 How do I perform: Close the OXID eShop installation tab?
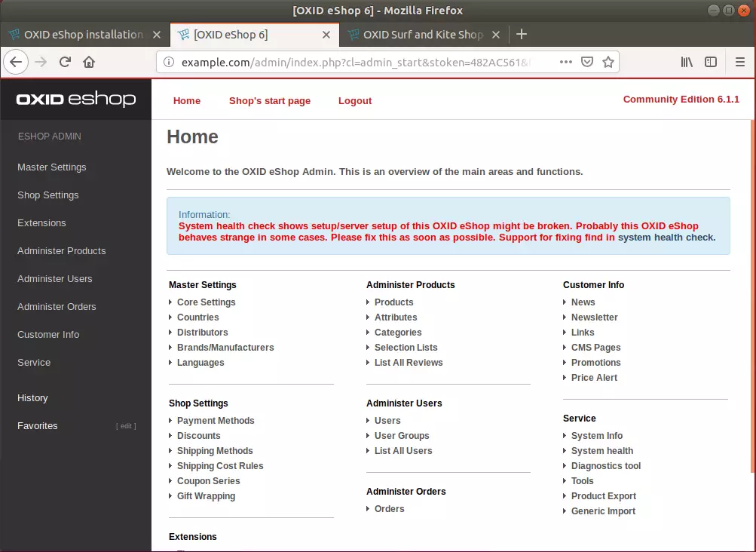[157, 35]
